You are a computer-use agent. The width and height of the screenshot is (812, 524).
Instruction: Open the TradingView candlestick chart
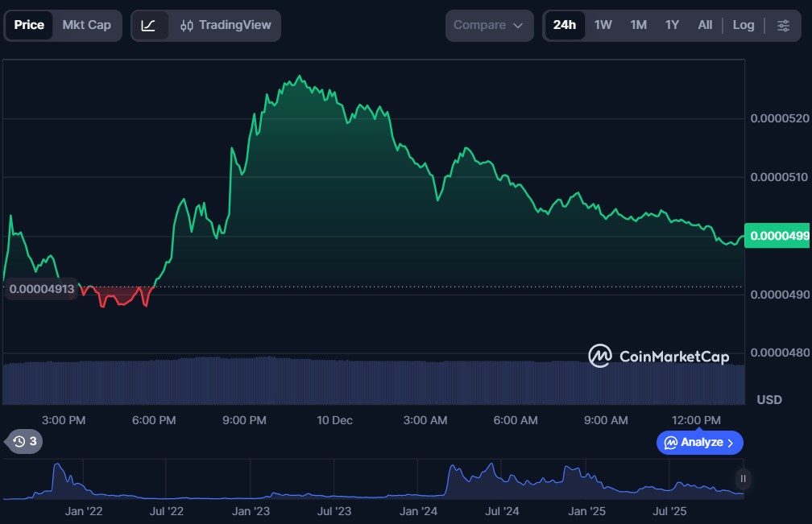click(226, 25)
